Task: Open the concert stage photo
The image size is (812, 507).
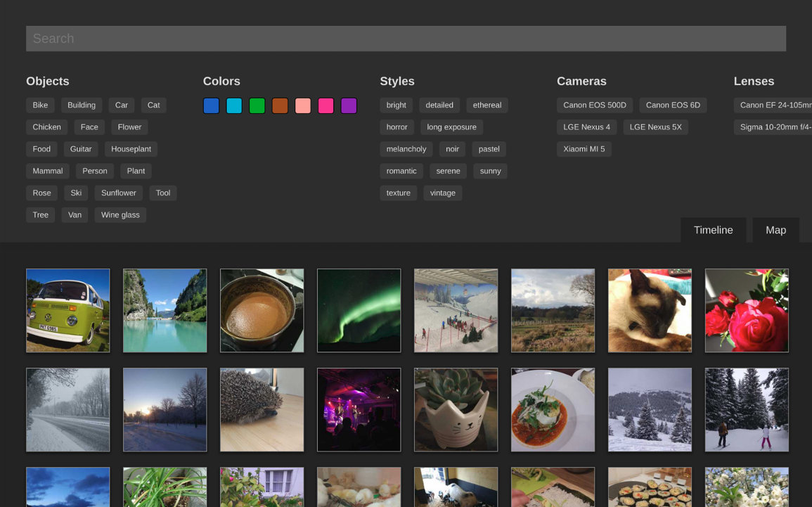Action: click(359, 409)
